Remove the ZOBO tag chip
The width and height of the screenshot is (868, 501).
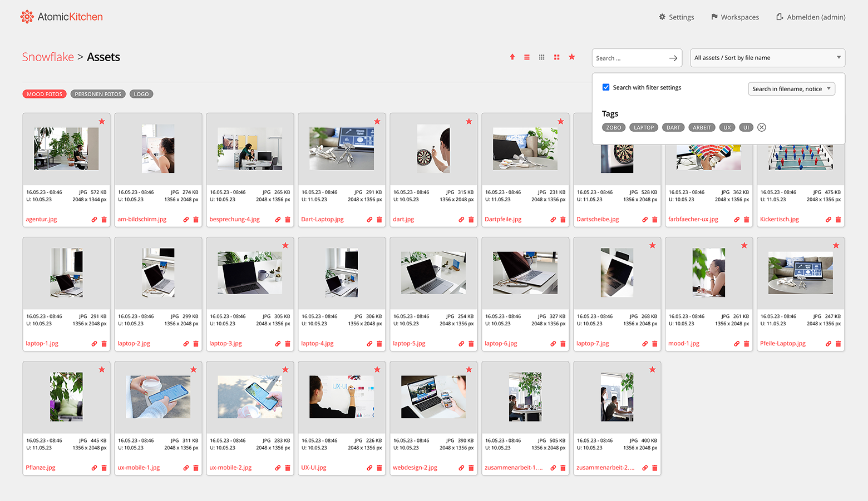tap(613, 127)
